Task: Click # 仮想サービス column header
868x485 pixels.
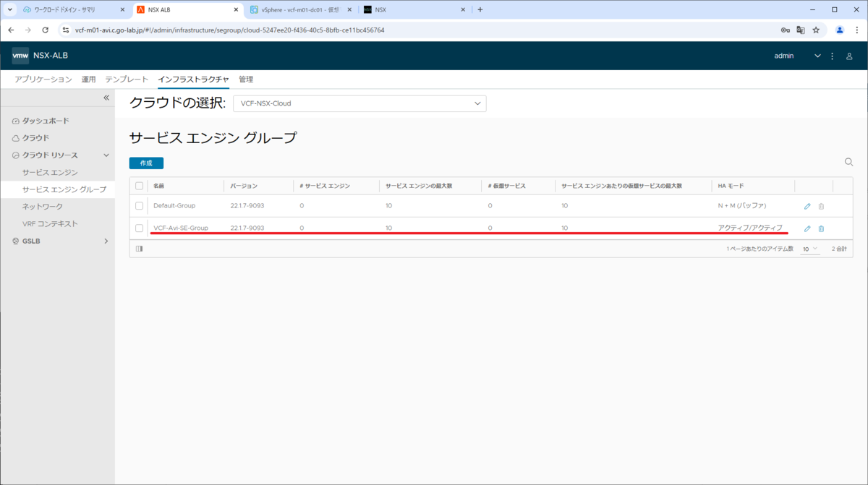Action: click(x=507, y=186)
